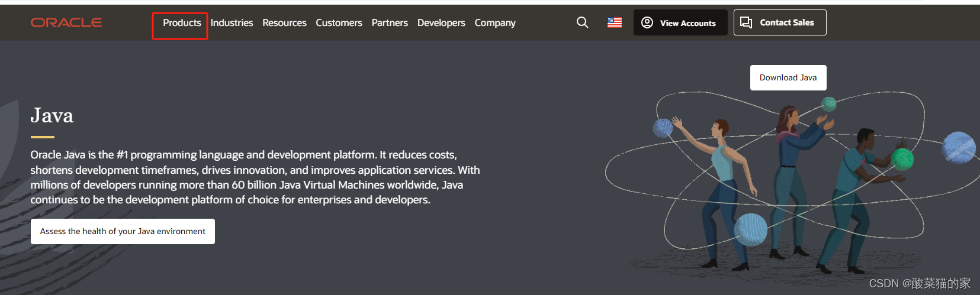The width and height of the screenshot is (980, 295).
Task: Select the US flag country icon
Action: point(615,22)
